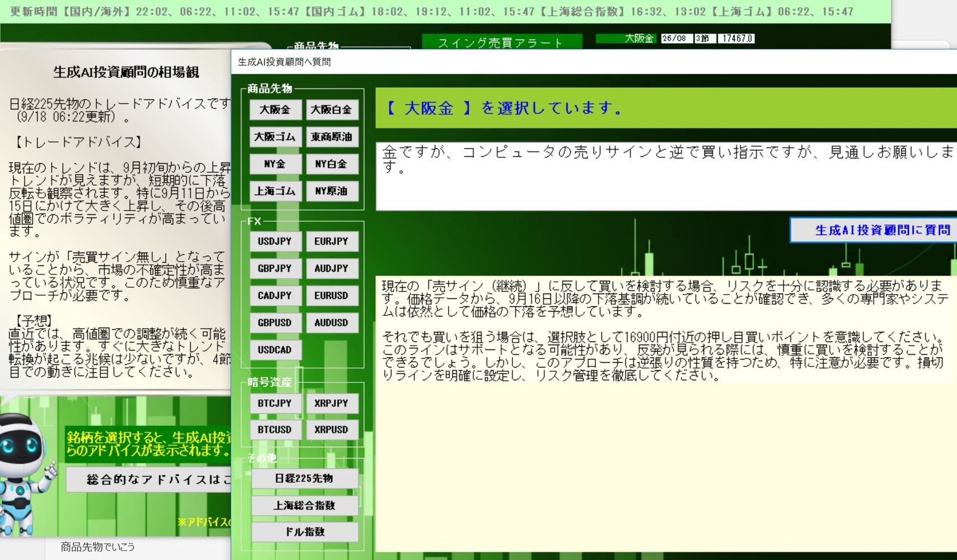This screenshot has height=560, width=957.
Task: Click the yellow 銘柄を選択すると hint text
Action: point(148,444)
